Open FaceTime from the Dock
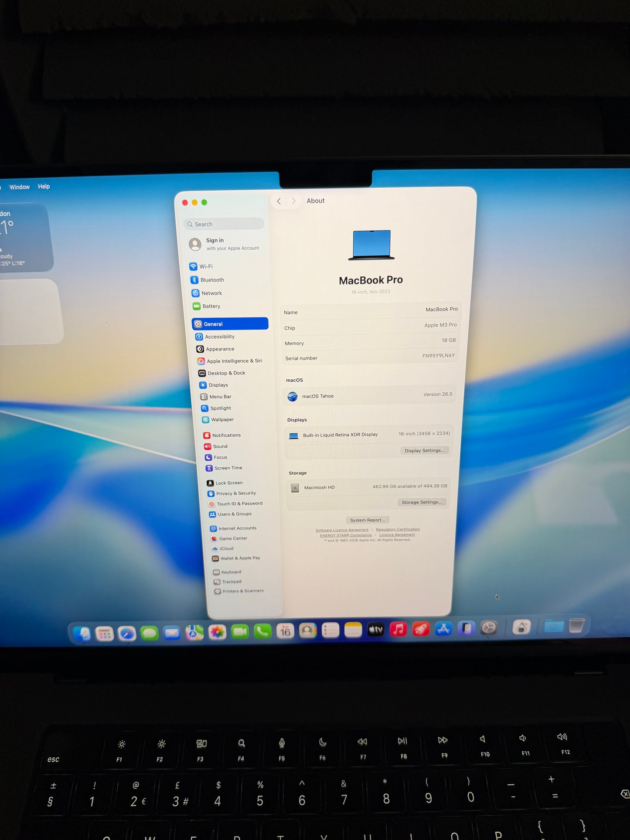Screen dimensions: 630x840 [240, 631]
